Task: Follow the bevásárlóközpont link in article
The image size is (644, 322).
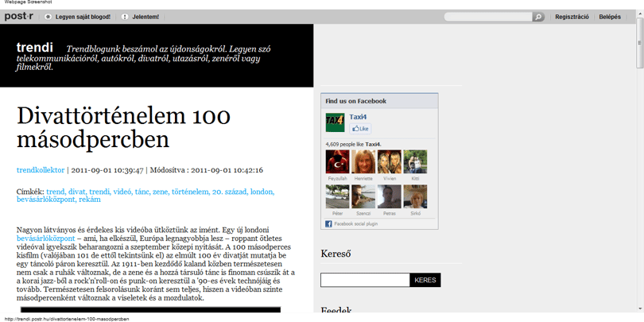Action: [x=45, y=239]
